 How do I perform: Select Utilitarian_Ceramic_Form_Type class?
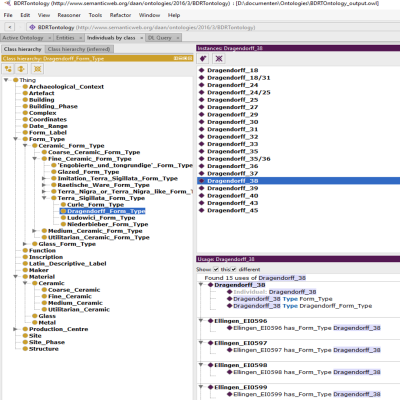pyautogui.click(x=99, y=237)
